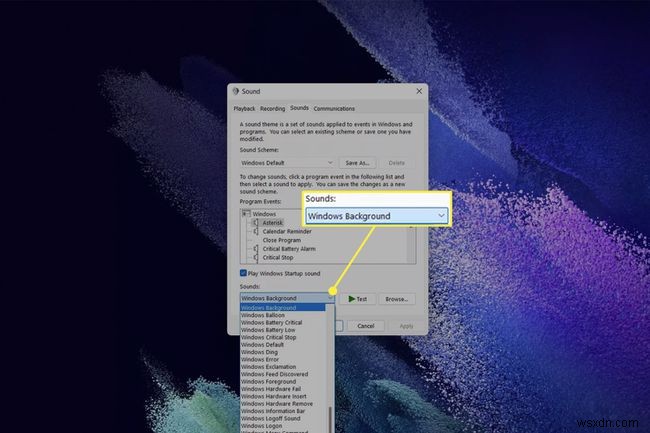The height and width of the screenshot is (433, 650).
Task: Close the Sound dialog window
Action: point(419,91)
